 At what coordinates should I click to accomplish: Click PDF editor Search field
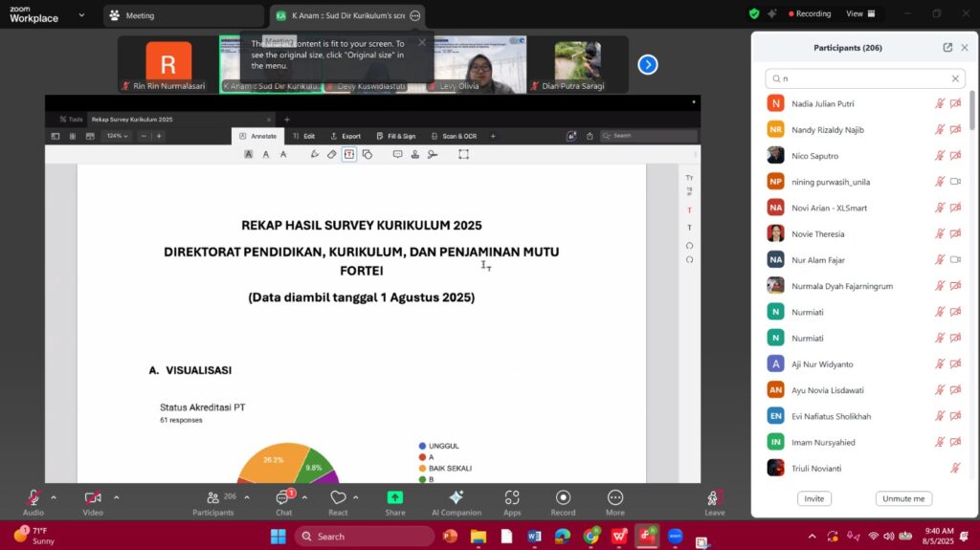point(649,136)
